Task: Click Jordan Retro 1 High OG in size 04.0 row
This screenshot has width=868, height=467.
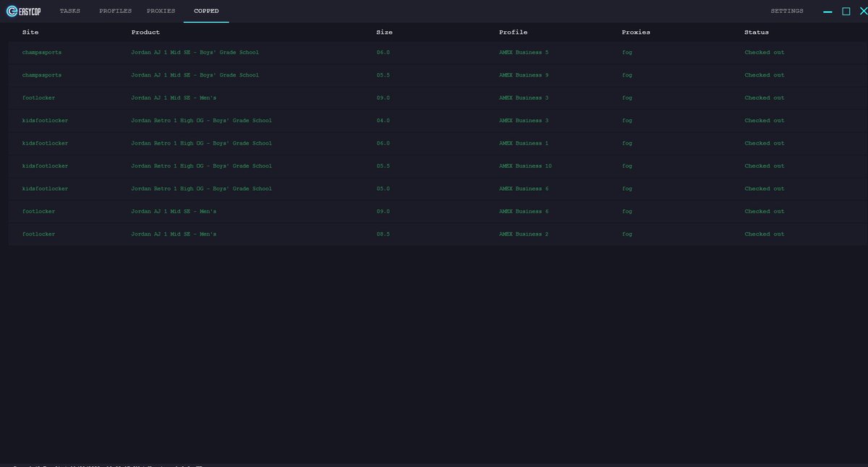Action: 202,121
